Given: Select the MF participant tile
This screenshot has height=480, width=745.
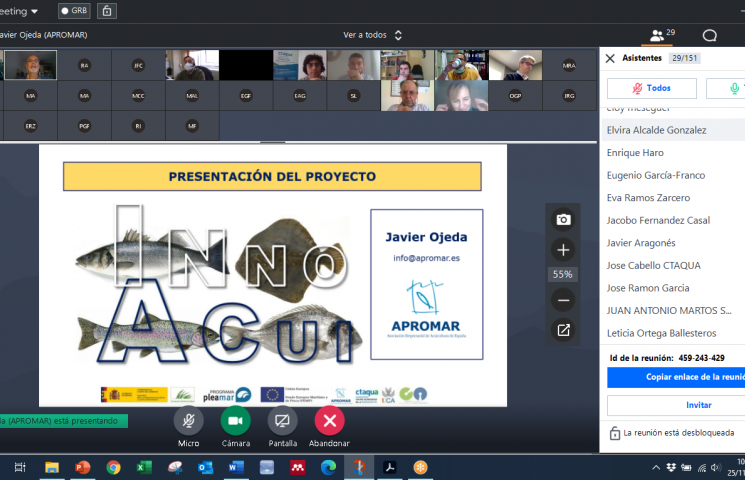Looking at the screenshot, I should coord(192,126).
